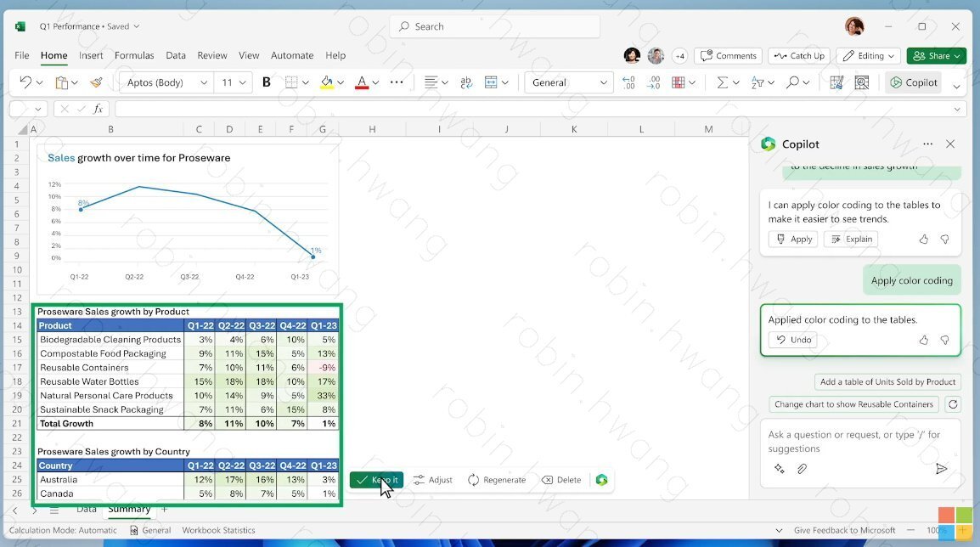Give thumbs down to applied color coding message
The height and width of the screenshot is (547, 980).
(x=945, y=340)
